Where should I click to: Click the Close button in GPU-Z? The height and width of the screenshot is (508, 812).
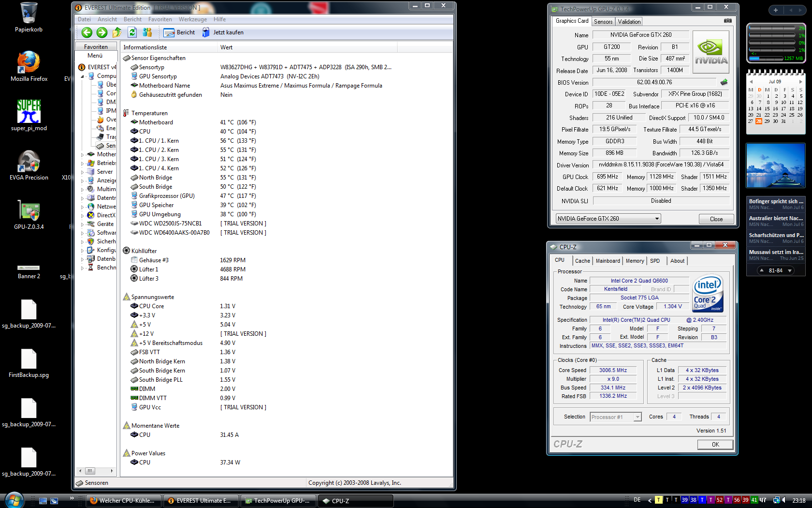pyautogui.click(x=716, y=219)
